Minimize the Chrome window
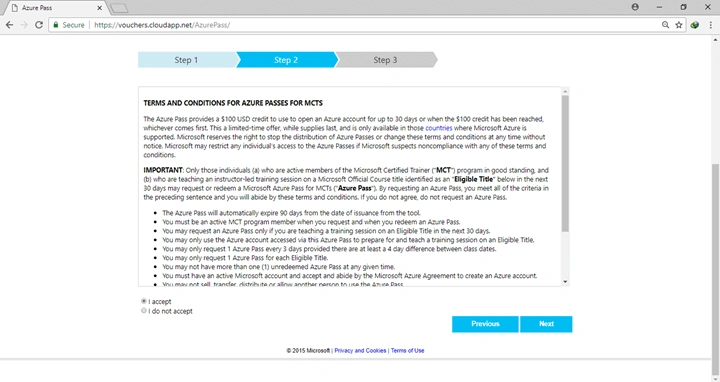Viewport: 720px width, 382px height. click(659, 7)
